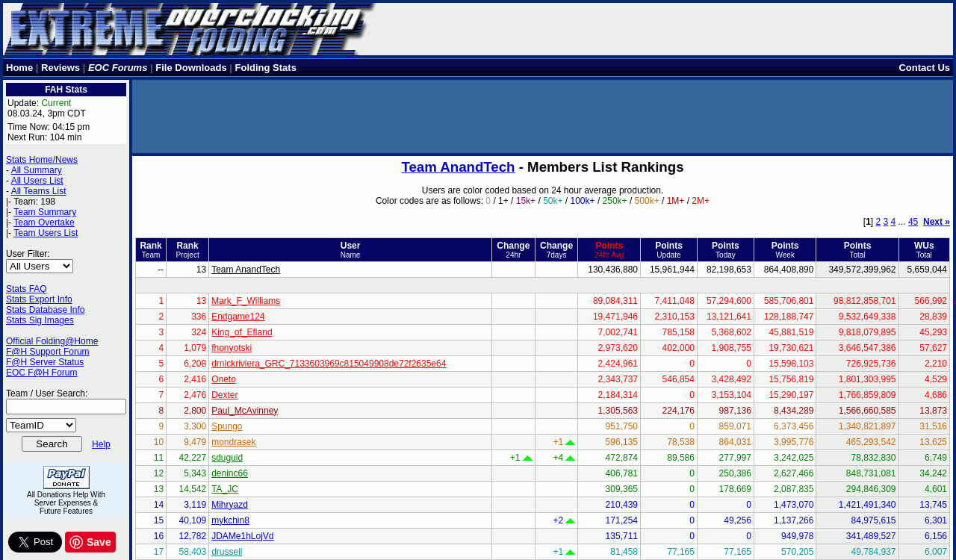
Task: Open the Team Overtake link
Action: pos(44,223)
